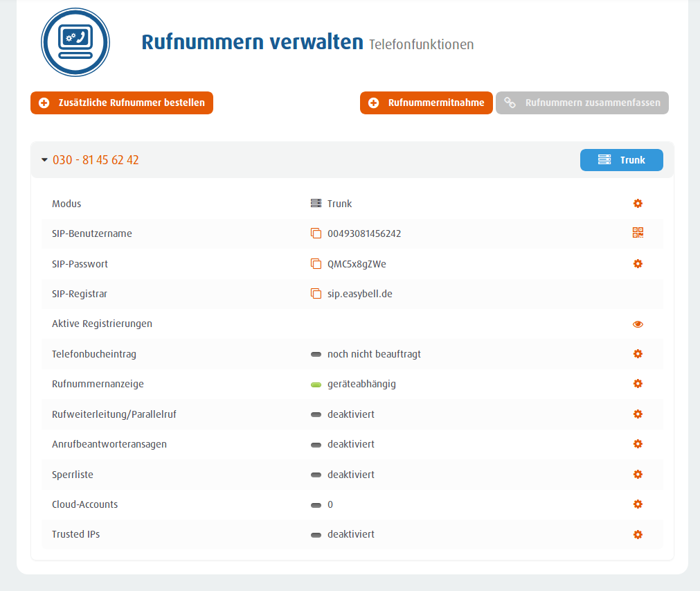Start Rufnummermitnahme porting
This screenshot has width=700, height=591.
(x=426, y=103)
